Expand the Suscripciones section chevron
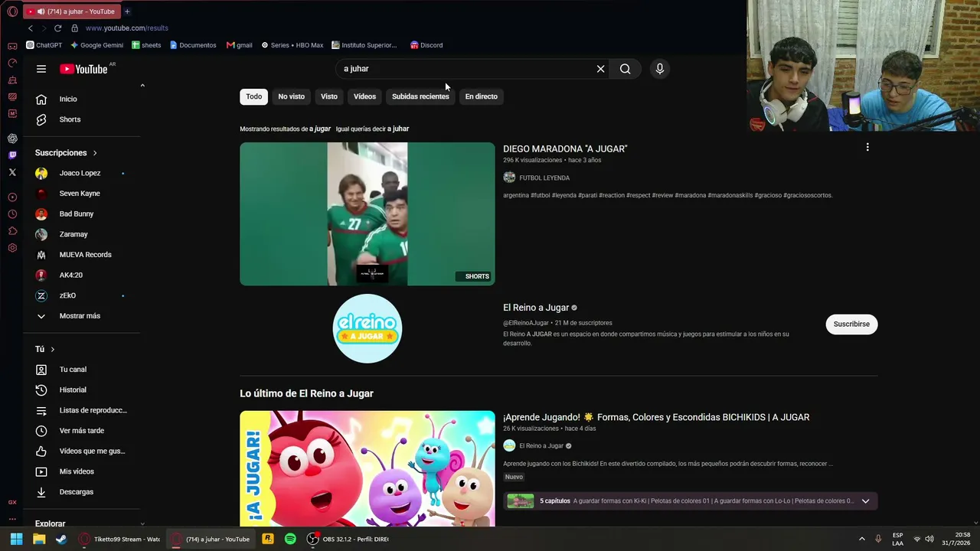The width and height of the screenshot is (980, 551). [x=95, y=153]
